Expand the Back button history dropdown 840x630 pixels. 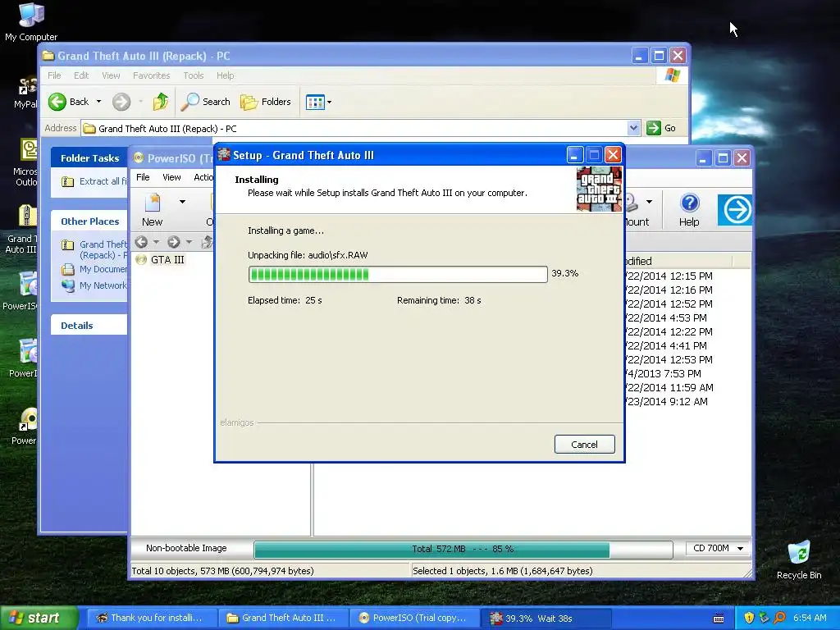pos(98,101)
